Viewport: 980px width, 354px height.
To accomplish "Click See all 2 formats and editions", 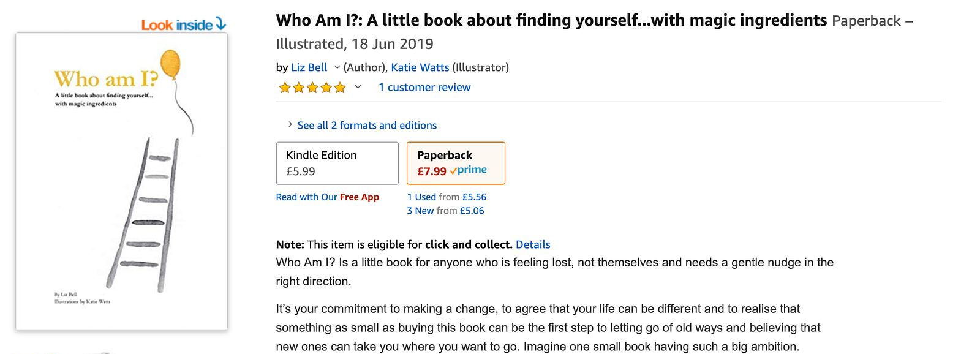I will 367,126.
